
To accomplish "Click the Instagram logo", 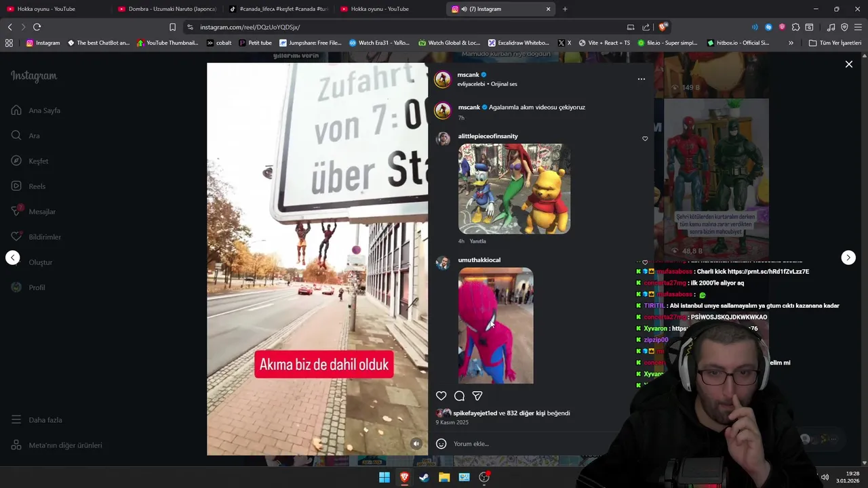I will tap(34, 76).
